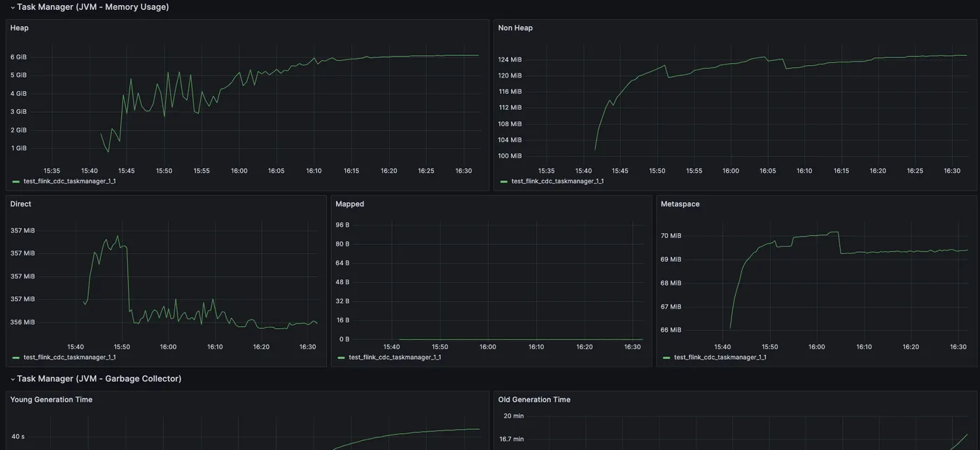Click the 16:20 time label in Metaspace chart
This screenshot has height=450, width=980.
[911, 346]
